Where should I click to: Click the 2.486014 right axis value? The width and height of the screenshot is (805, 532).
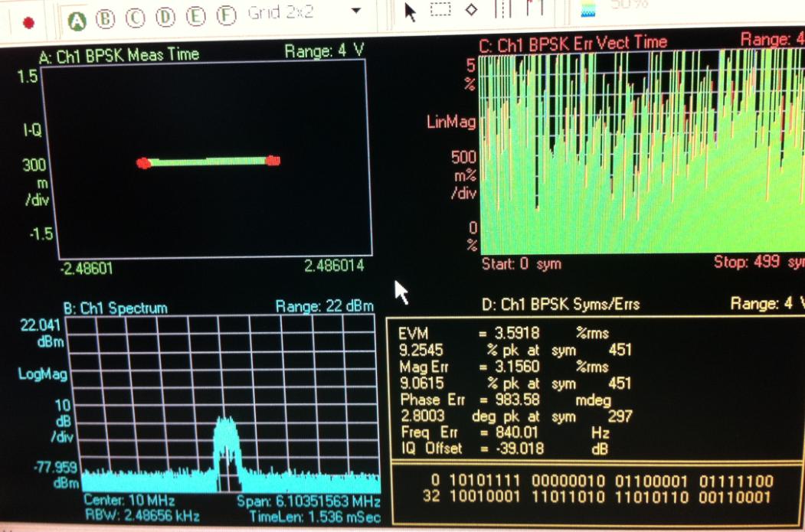334,266
